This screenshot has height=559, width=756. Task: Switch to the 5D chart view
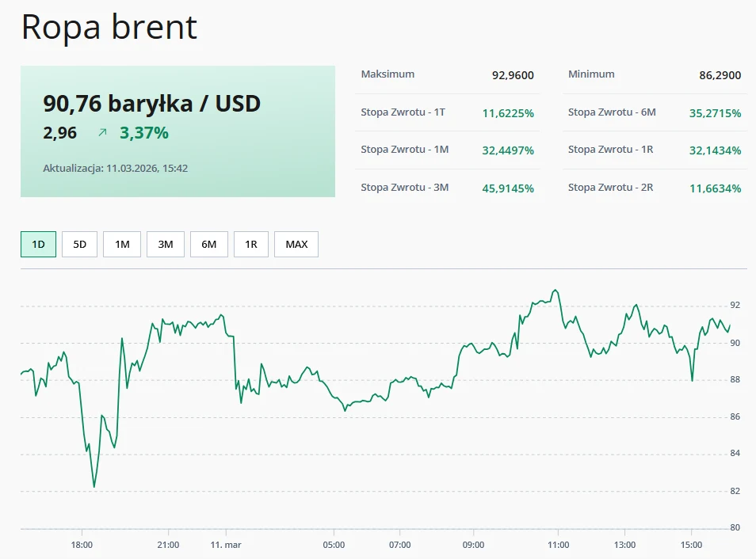click(79, 244)
